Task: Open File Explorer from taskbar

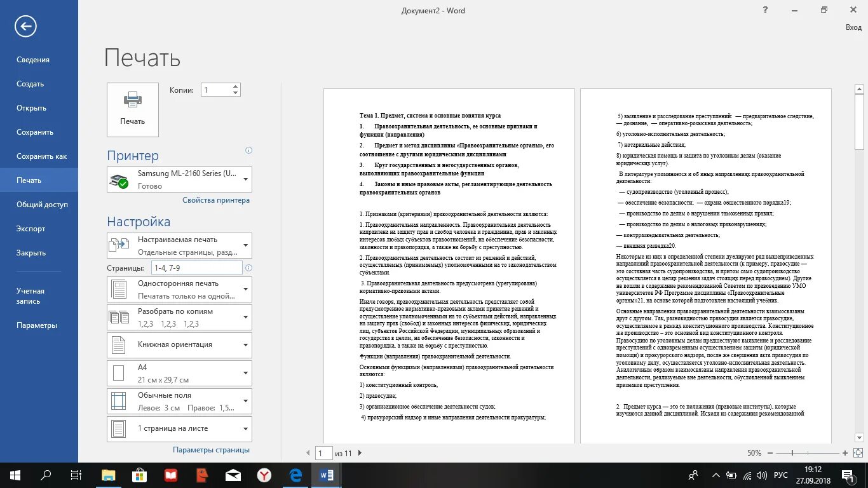Action: (x=109, y=475)
